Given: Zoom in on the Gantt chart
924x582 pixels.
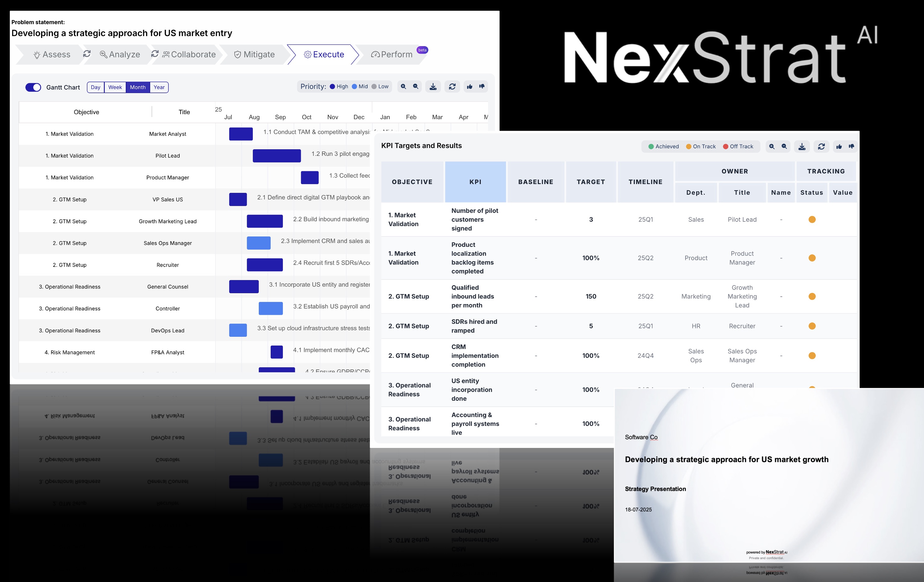Looking at the screenshot, I should pos(403,86).
